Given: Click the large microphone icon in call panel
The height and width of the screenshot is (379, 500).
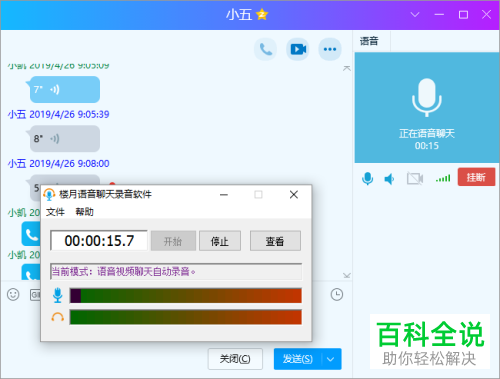Looking at the screenshot, I should (x=427, y=97).
